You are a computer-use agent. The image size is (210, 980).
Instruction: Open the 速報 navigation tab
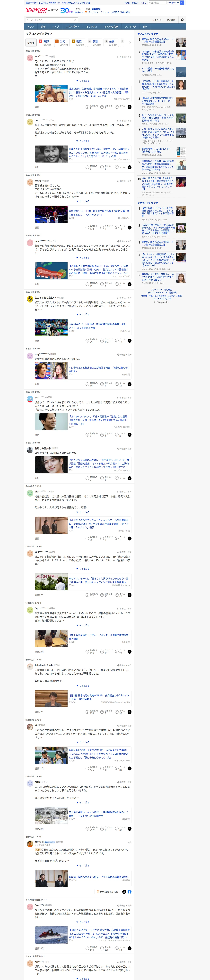tap(43, 27)
